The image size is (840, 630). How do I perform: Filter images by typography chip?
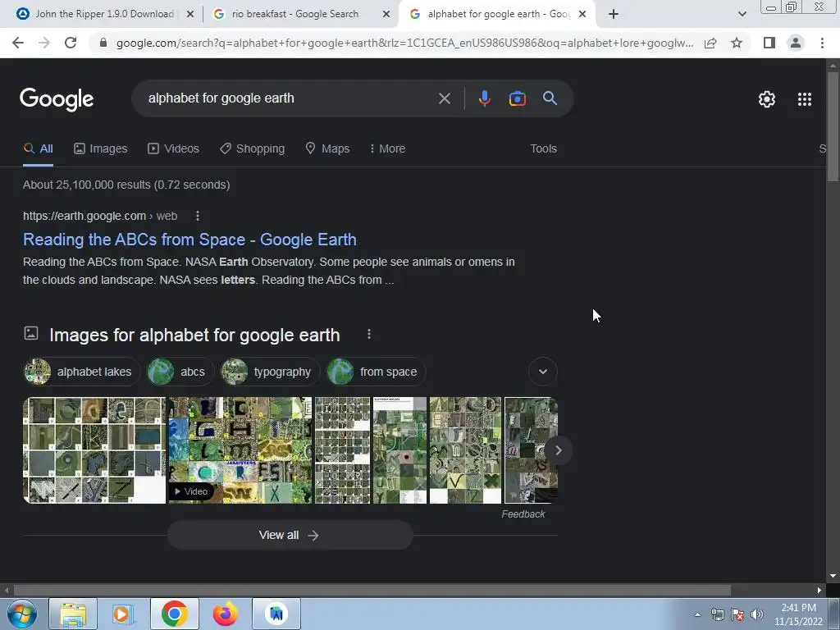coord(270,372)
